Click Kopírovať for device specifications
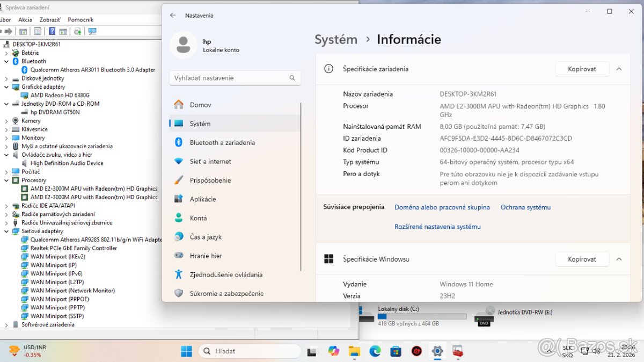 pos(582,69)
